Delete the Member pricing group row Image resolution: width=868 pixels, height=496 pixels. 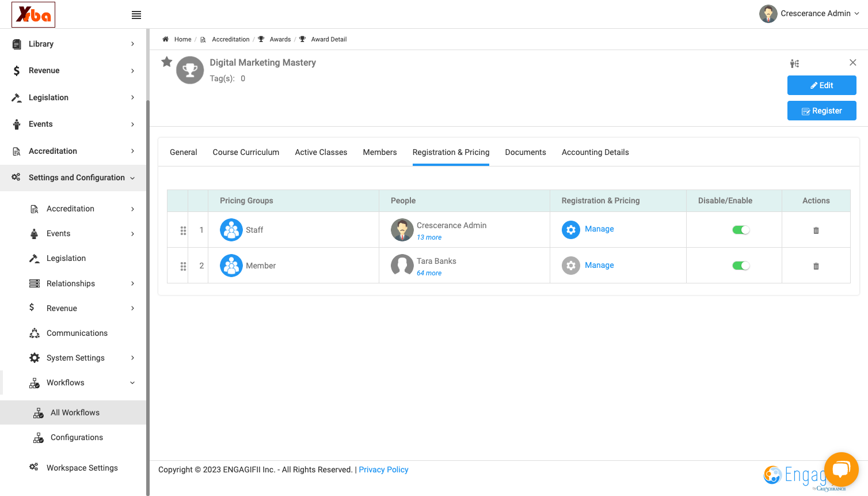click(x=816, y=266)
